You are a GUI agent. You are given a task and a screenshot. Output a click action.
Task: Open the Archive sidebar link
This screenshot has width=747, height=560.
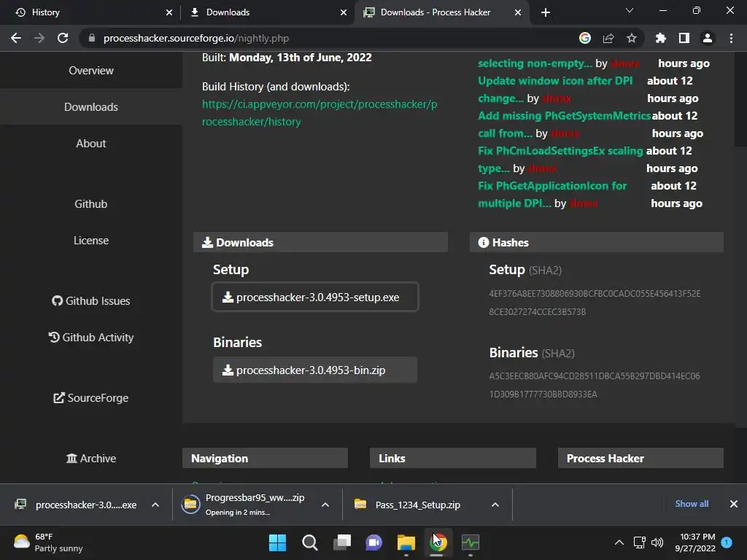pyautogui.click(x=91, y=458)
